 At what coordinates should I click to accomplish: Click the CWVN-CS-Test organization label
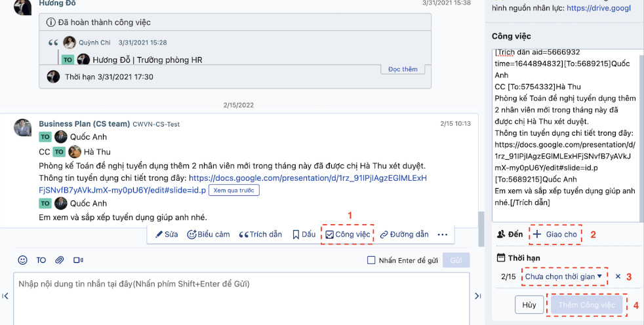point(156,124)
